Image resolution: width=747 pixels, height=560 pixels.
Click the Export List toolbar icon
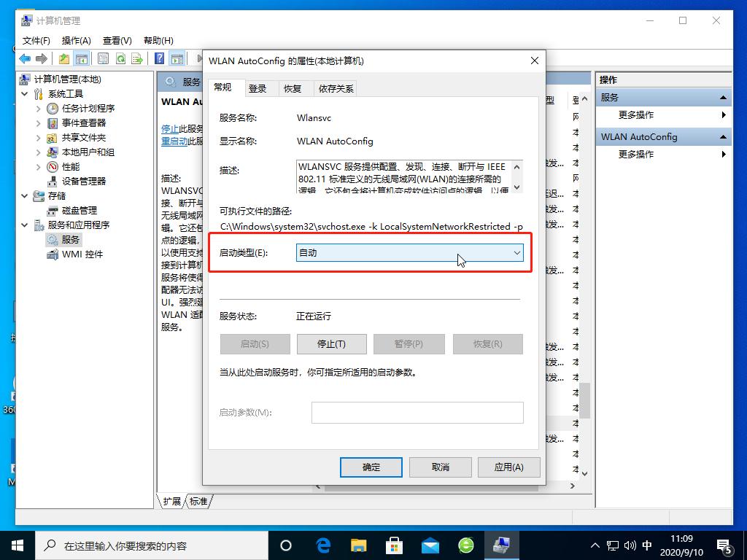[x=137, y=58]
